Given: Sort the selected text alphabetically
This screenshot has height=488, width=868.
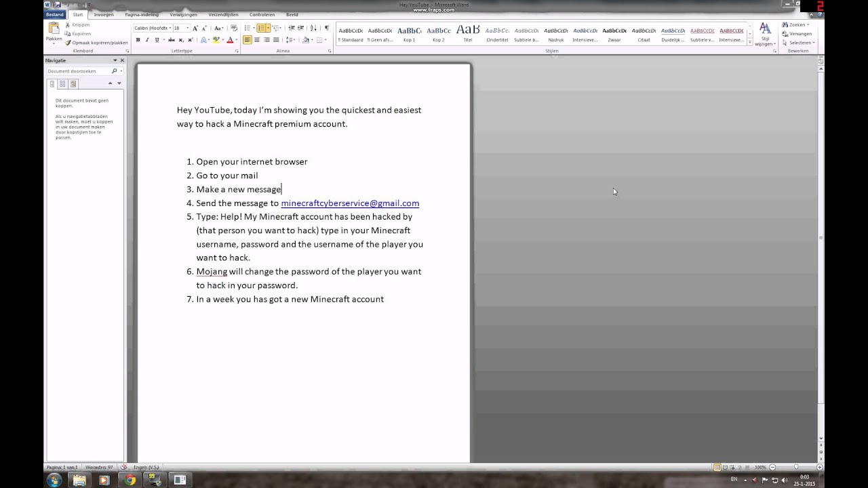Looking at the screenshot, I should pyautogui.click(x=314, y=28).
